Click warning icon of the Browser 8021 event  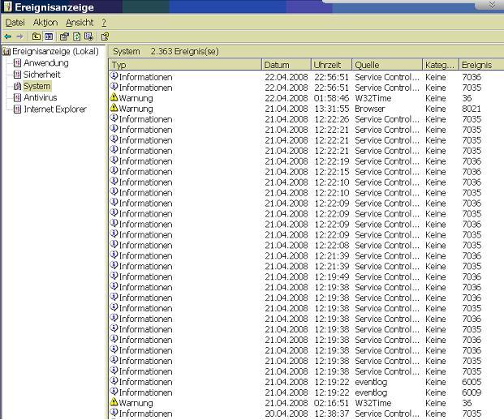coord(114,108)
